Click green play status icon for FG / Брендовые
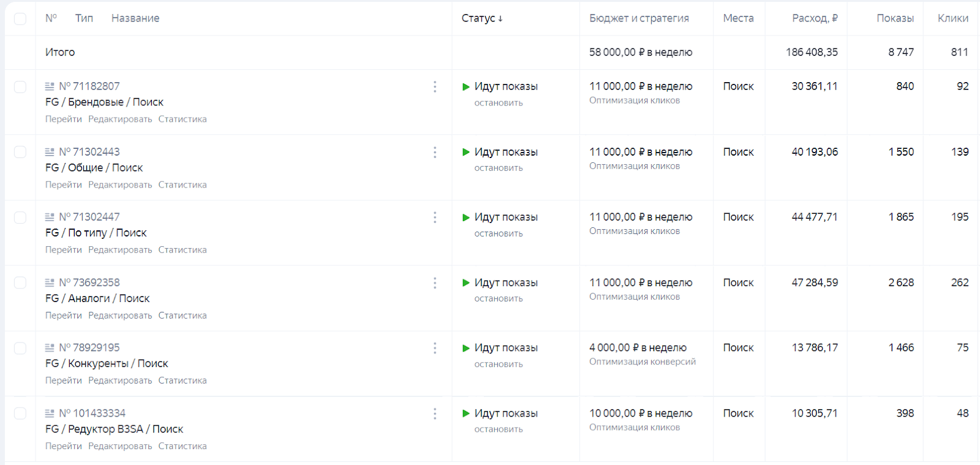Image resolution: width=980 pixels, height=465 pixels. pos(466,87)
